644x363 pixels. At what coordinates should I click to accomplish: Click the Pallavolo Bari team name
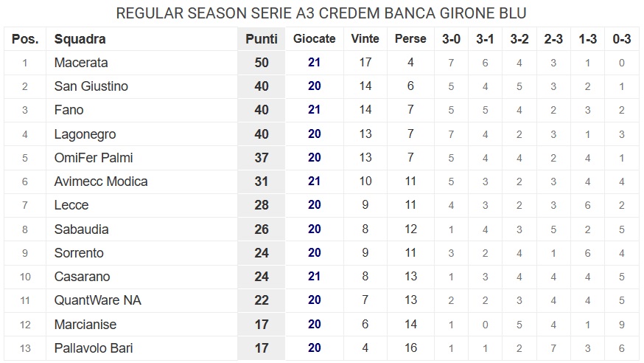point(94,348)
